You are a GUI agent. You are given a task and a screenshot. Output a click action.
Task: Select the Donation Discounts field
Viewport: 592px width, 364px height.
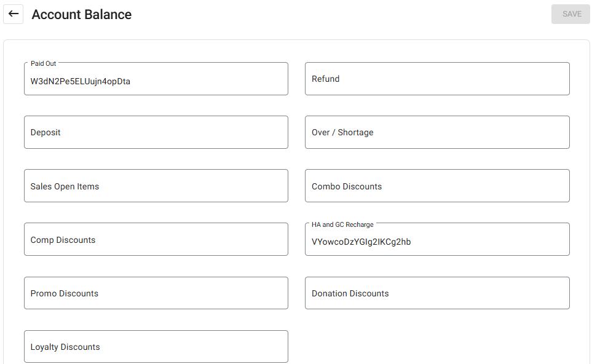coord(436,293)
